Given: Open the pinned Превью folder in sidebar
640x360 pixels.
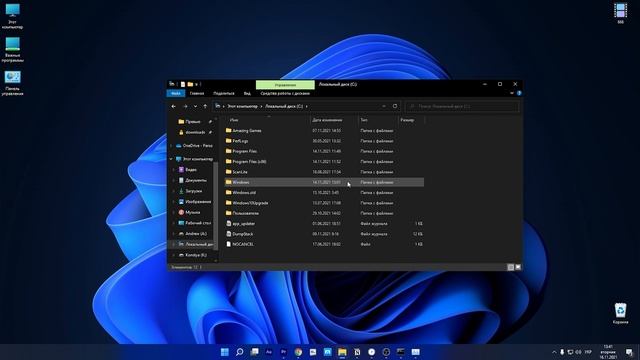Looking at the screenshot, I should [192, 122].
